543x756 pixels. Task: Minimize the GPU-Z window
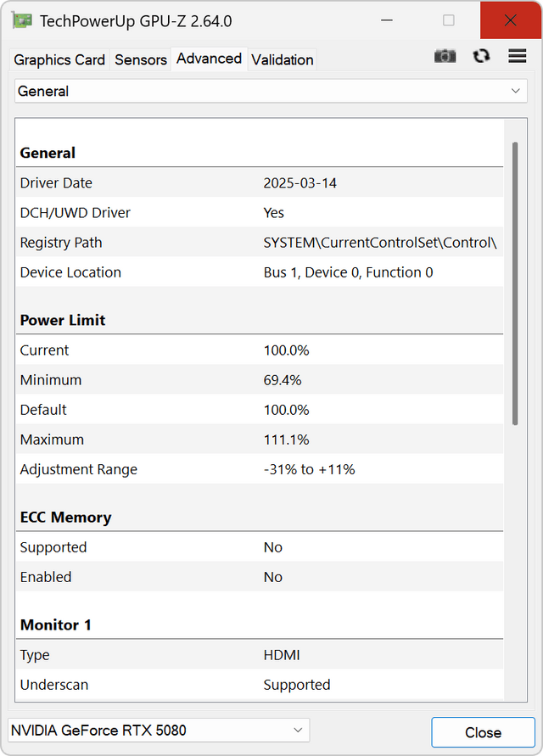pos(387,20)
